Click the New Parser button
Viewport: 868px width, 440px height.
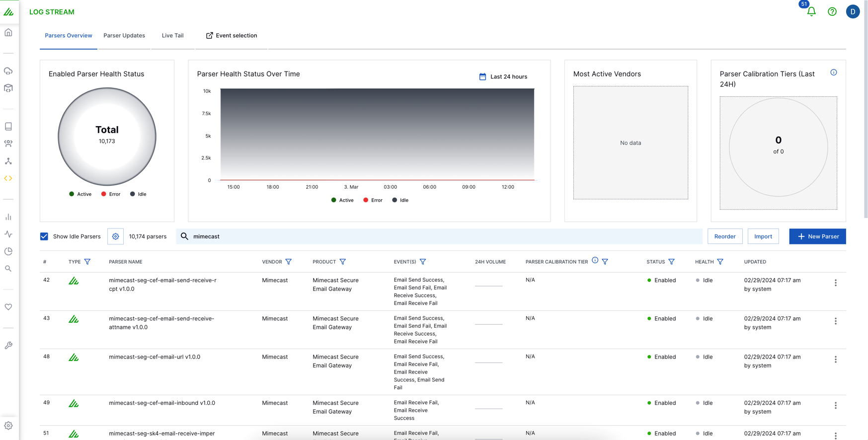click(817, 236)
